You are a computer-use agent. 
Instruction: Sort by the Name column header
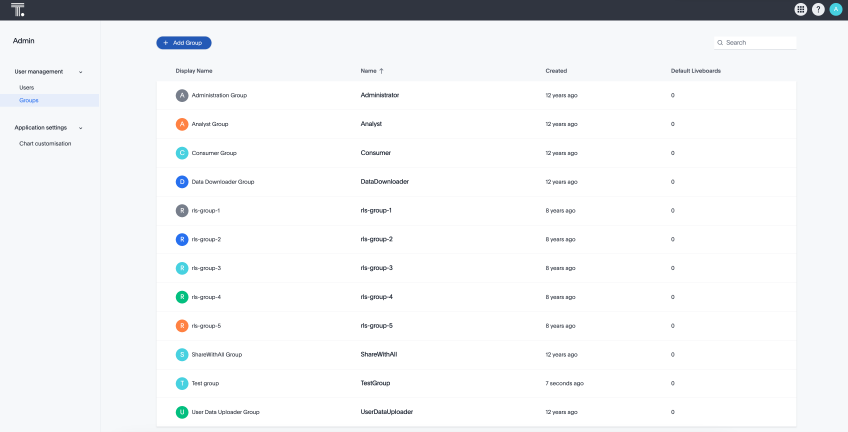coord(369,71)
